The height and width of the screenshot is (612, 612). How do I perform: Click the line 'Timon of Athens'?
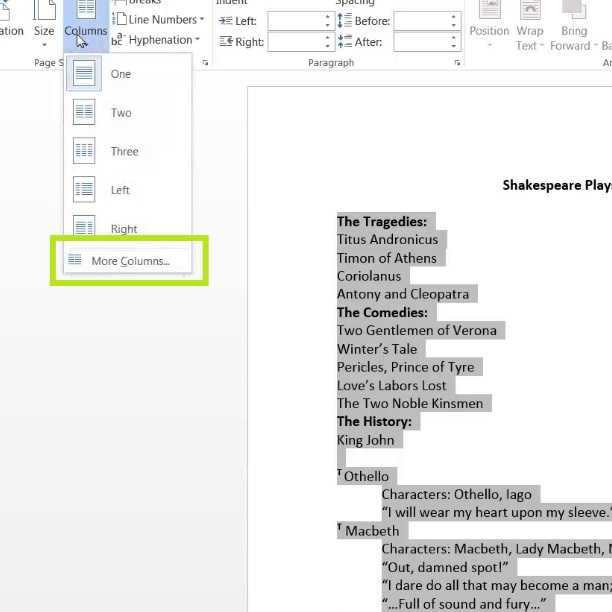click(387, 258)
